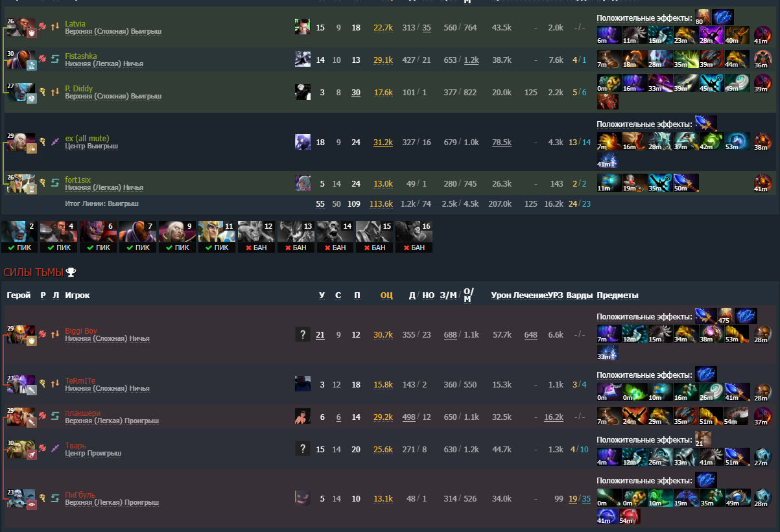The image size is (780, 532).
Task: Click the lane arrows icon next to ПиГбуль
Action: [55, 498]
